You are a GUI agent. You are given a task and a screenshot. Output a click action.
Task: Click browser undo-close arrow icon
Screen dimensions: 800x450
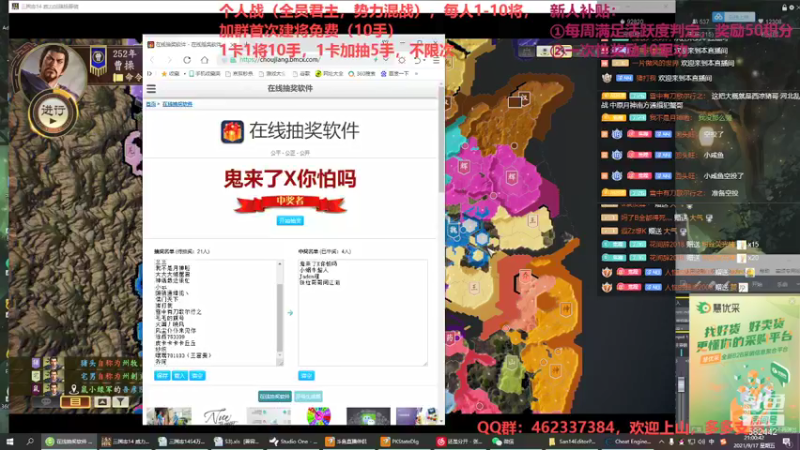417,60
